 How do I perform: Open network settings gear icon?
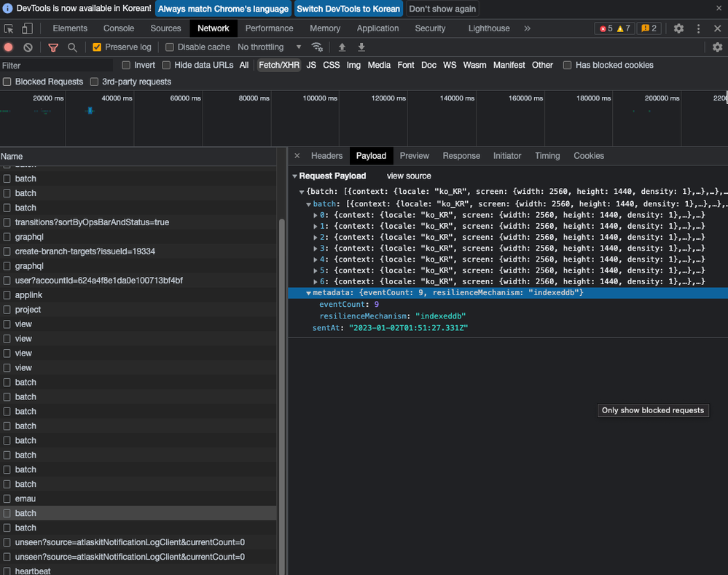point(717,47)
